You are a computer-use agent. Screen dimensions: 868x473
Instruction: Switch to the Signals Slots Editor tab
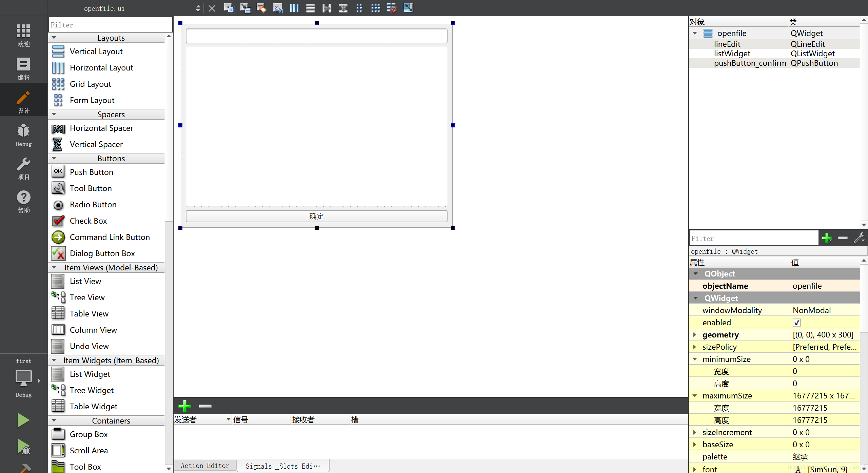pos(282,466)
